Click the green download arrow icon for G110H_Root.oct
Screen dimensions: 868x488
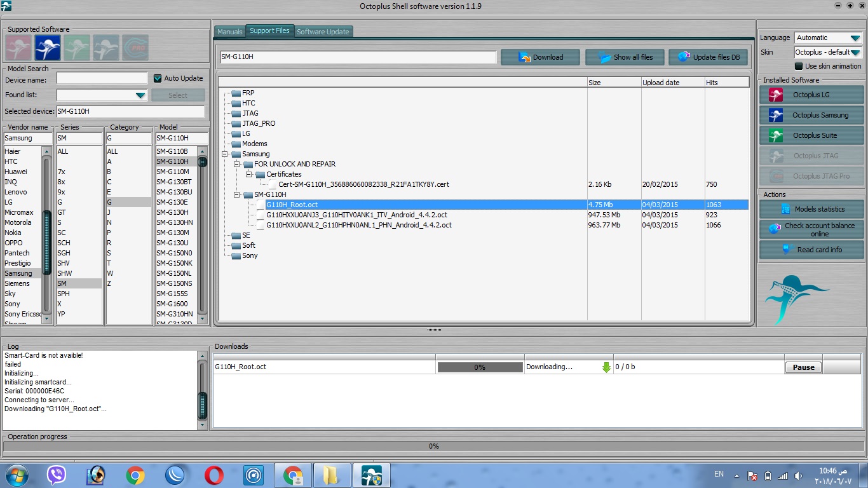[x=606, y=367]
